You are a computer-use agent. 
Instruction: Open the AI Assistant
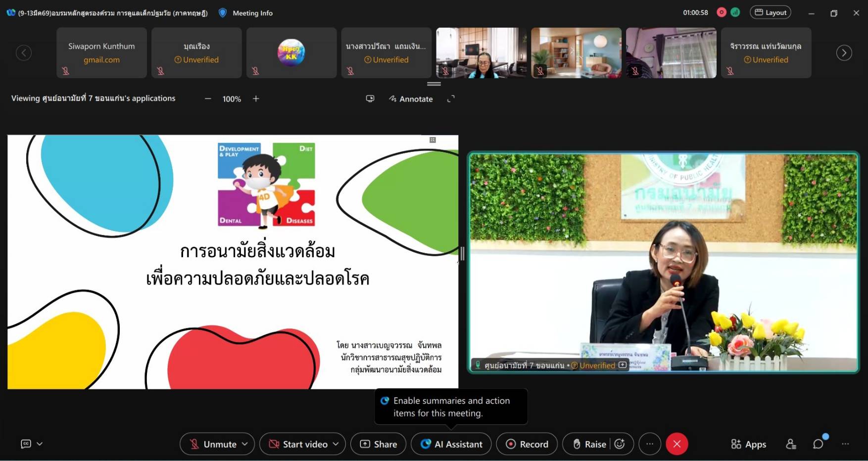pos(451,444)
